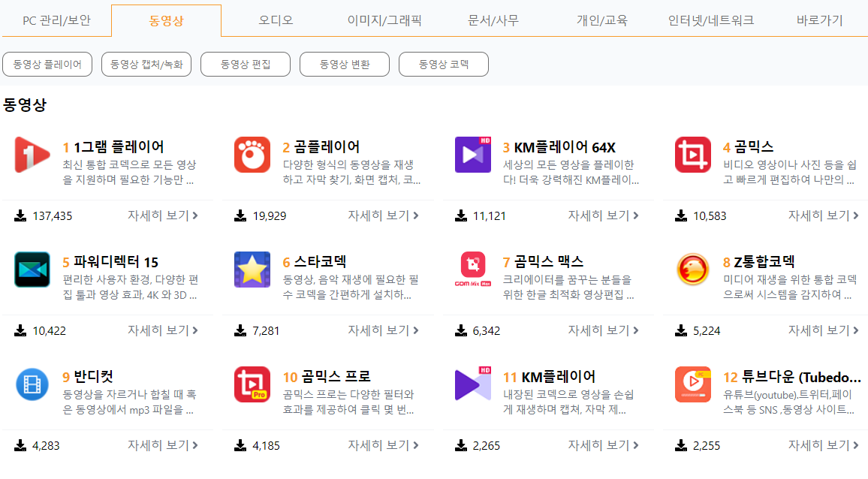This screenshot has width=868, height=479.
Task: Click the title Z통합코덱
Action: [764, 262]
